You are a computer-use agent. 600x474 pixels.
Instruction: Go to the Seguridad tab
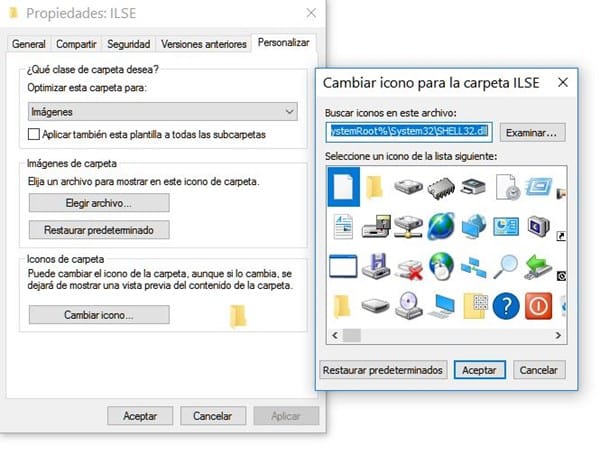pos(129,44)
